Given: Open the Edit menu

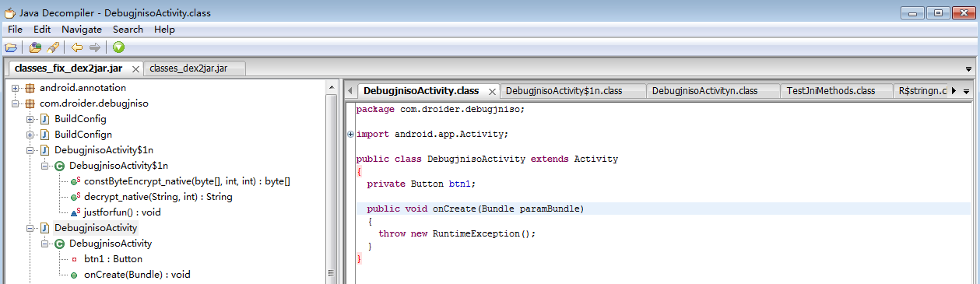Looking at the screenshot, I should [42, 29].
